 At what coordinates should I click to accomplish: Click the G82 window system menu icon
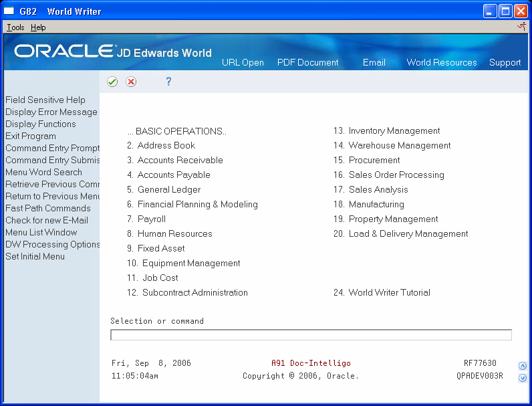click(x=9, y=11)
